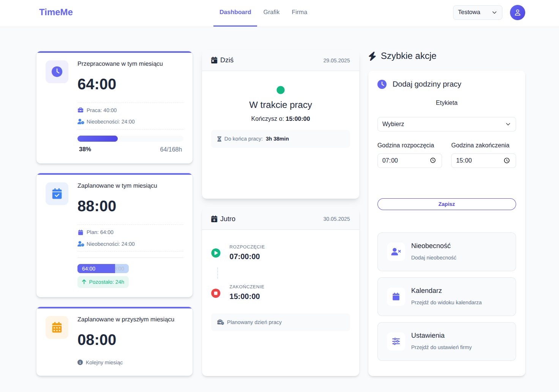
Task: Click the calendar icon on next month card
Action: pyautogui.click(x=57, y=327)
